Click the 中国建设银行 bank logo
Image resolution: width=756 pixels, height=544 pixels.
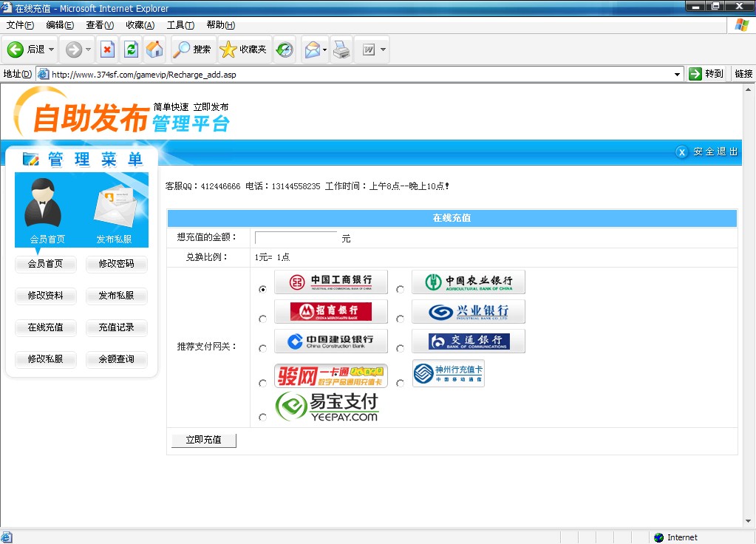(x=330, y=341)
